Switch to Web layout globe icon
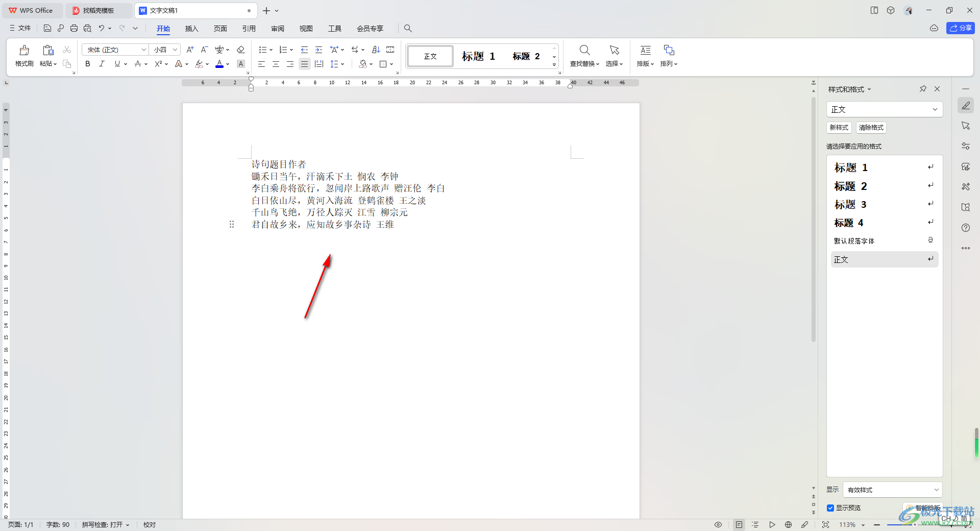 coord(788,524)
